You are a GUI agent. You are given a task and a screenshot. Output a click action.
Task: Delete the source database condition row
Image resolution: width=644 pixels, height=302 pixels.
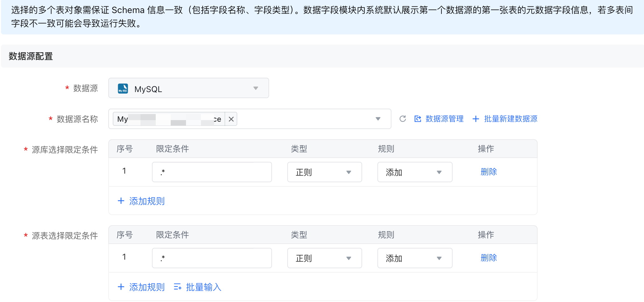489,172
